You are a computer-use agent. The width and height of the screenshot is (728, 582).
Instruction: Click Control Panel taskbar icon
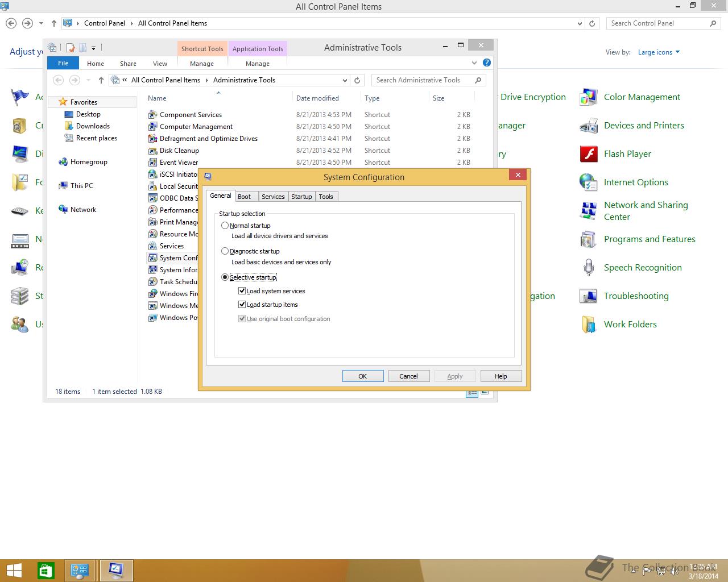click(x=80, y=571)
